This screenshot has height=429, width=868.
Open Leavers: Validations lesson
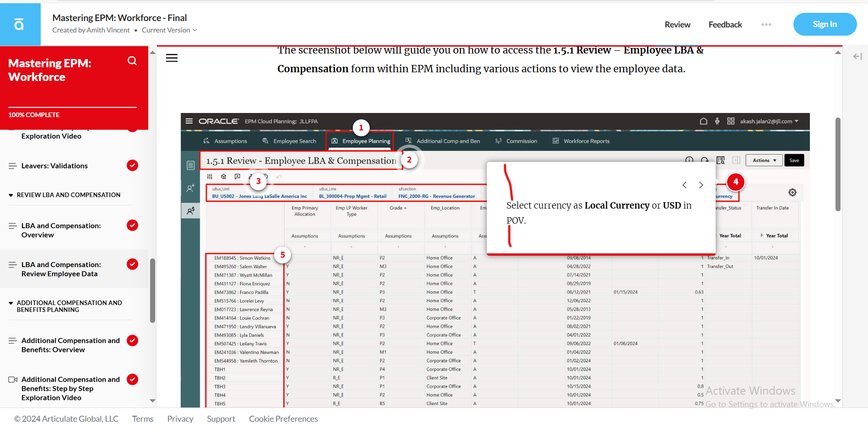point(54,166)
